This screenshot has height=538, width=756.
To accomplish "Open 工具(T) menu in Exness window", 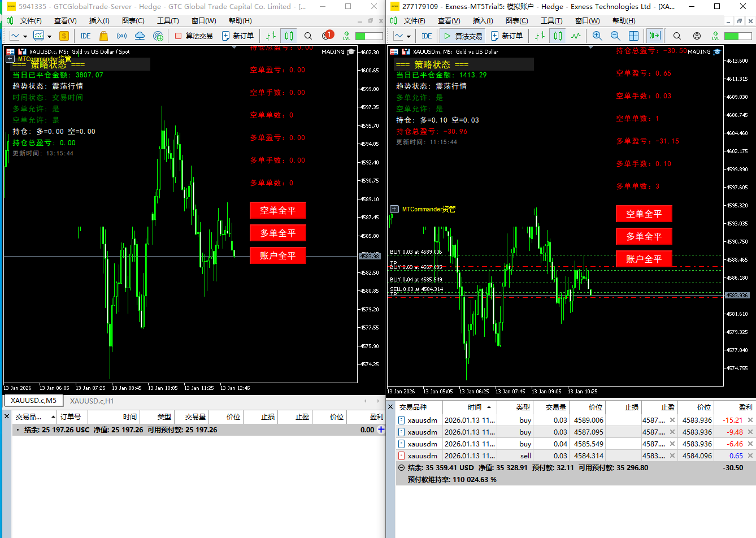I will (x=551, y=20).
